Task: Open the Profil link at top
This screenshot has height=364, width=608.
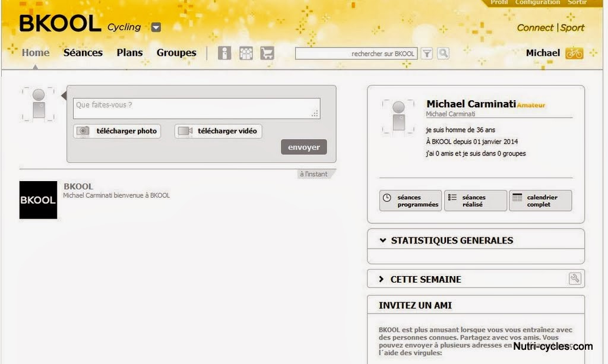Action: 499,2
